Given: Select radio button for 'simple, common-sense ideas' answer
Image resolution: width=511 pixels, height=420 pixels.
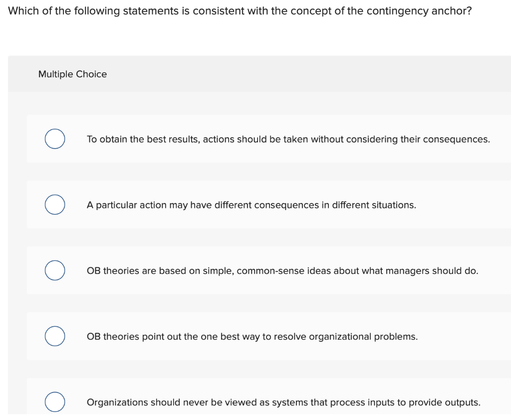Looking at the screenshot, I should pos(55,270).
